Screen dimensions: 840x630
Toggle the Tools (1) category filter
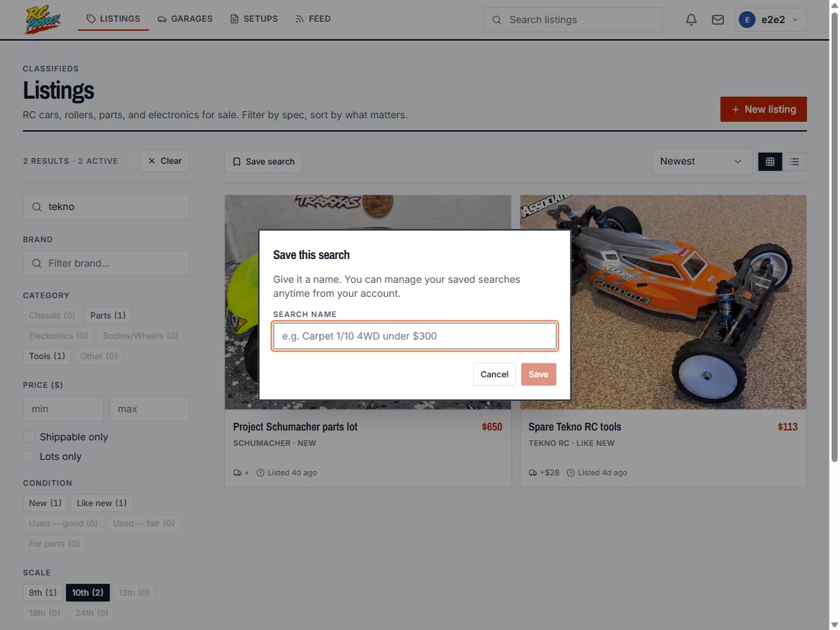(47, 356)
